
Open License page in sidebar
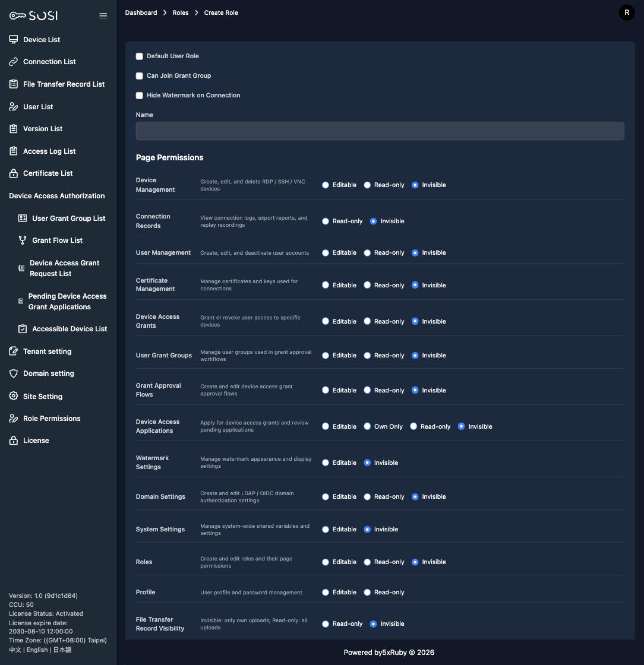coord(36,440)
